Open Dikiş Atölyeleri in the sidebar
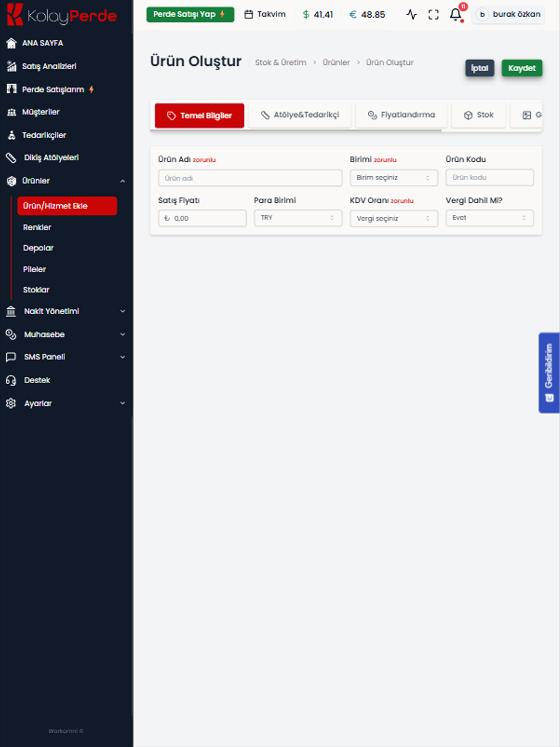Image resolution: width=560 pixels, height=747 pixels. [51, 158]
